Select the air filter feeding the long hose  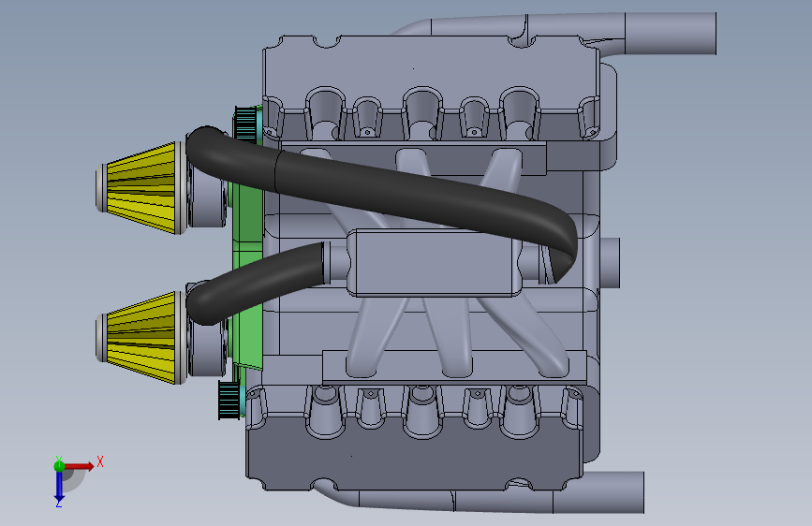[141, 188]
